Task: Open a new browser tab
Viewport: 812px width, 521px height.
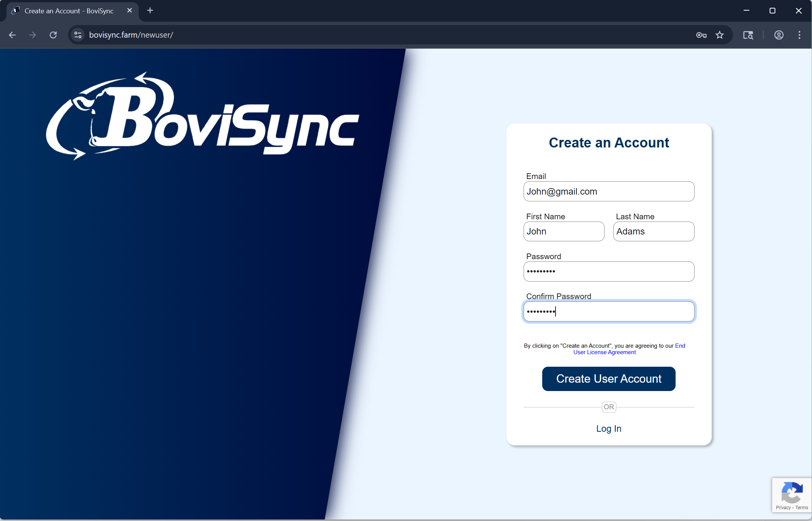Action: click(150, 11)
